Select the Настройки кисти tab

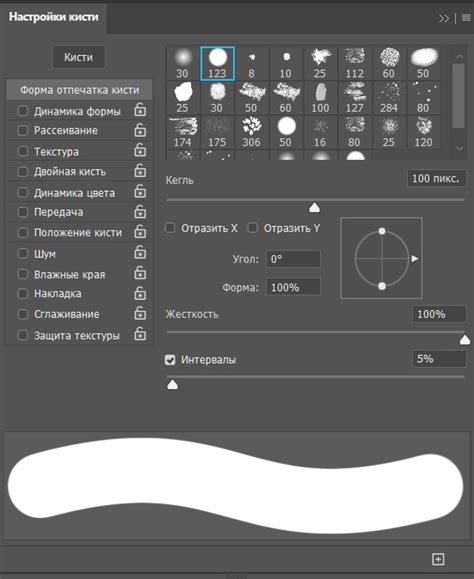(x=54, y=17)
